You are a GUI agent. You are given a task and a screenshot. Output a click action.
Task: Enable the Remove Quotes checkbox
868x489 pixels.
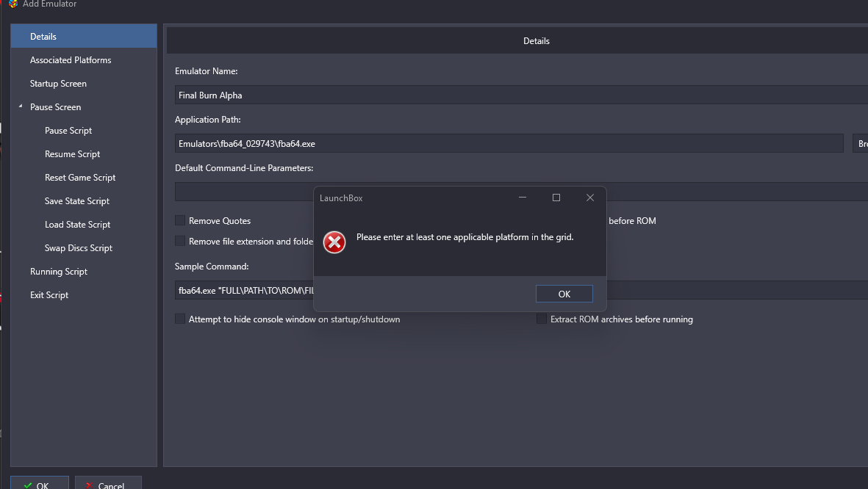[180, 221]
